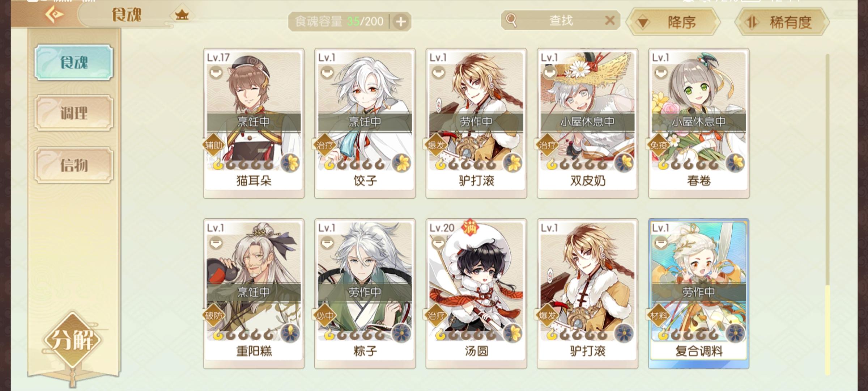Image resolution: width=868 pixels, height=391 pixels.
Task: Click the yellow vertical scrollbar handle
Action: tap(827, 330)
